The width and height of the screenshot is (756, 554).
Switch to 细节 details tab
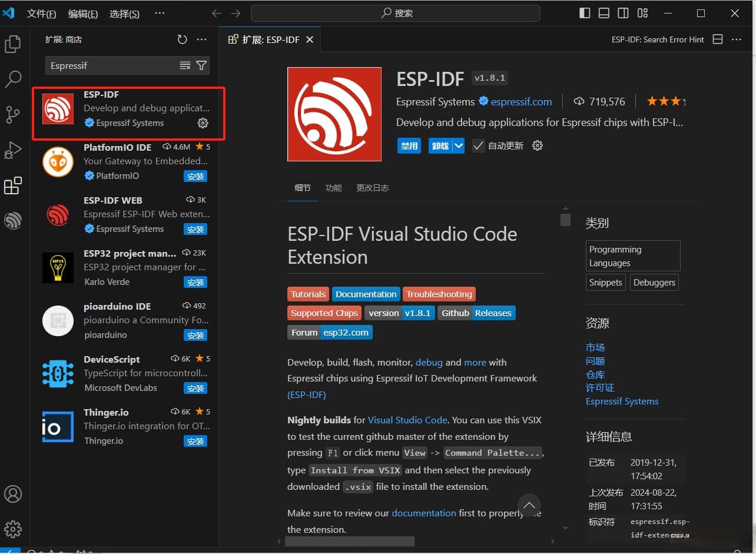pyautogui.click(x=303, y=188)
